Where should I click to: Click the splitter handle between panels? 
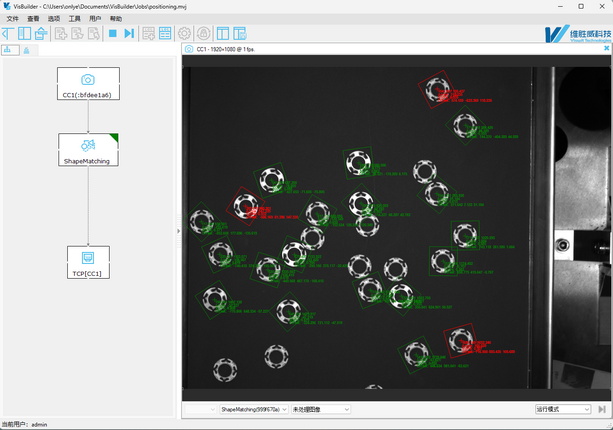tap(179, 231)
